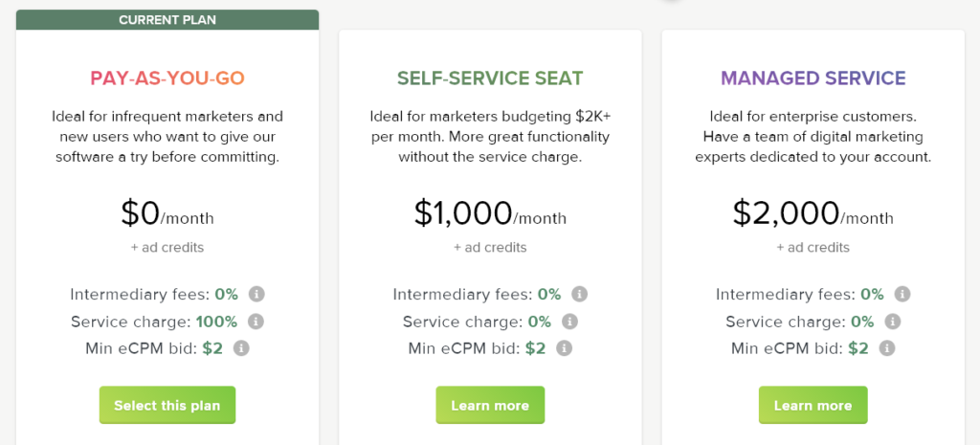
Task: Click the CURRENT PLAN banner
Action: [x=167, y=19]
